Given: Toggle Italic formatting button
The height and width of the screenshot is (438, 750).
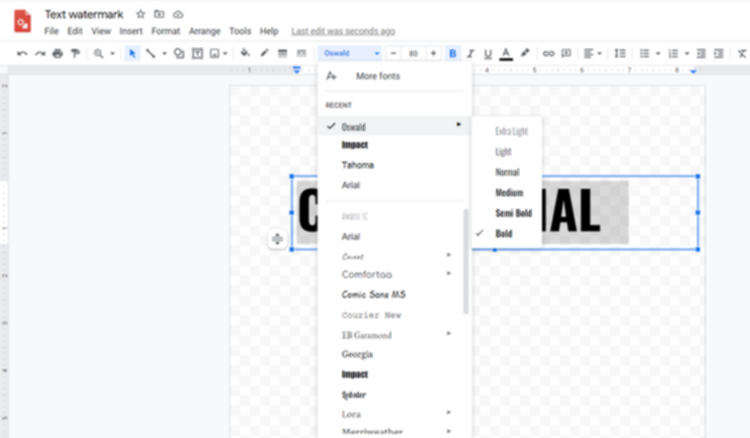Looking at the screenshot, I should click(470, 54).
